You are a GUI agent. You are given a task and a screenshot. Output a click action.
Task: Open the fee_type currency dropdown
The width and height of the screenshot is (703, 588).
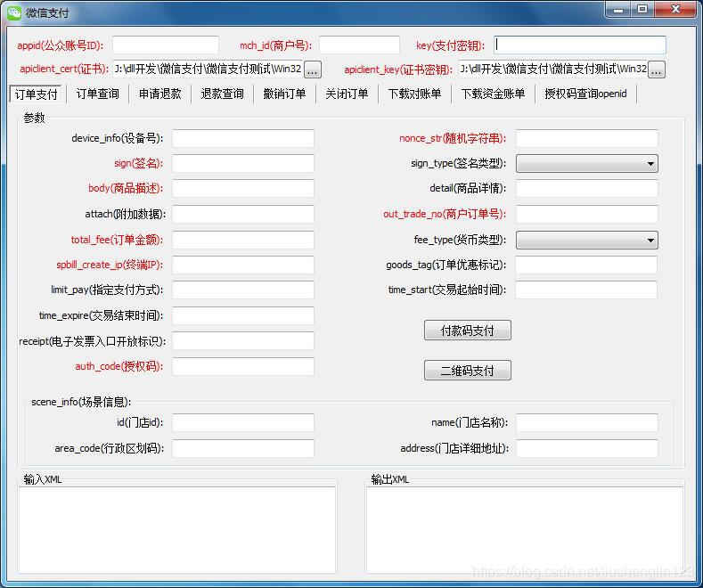click(x=587, y=241)
